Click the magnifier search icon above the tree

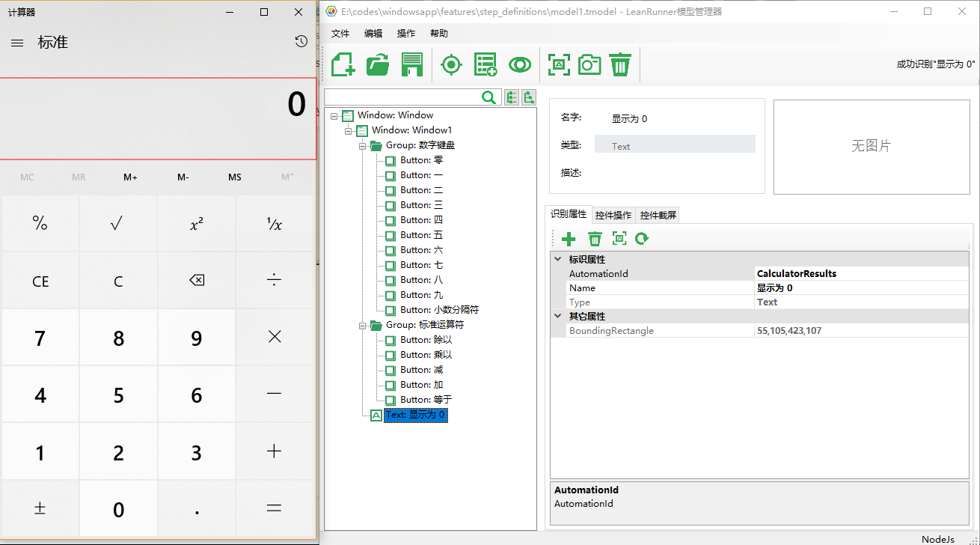[x=489, y=97]
